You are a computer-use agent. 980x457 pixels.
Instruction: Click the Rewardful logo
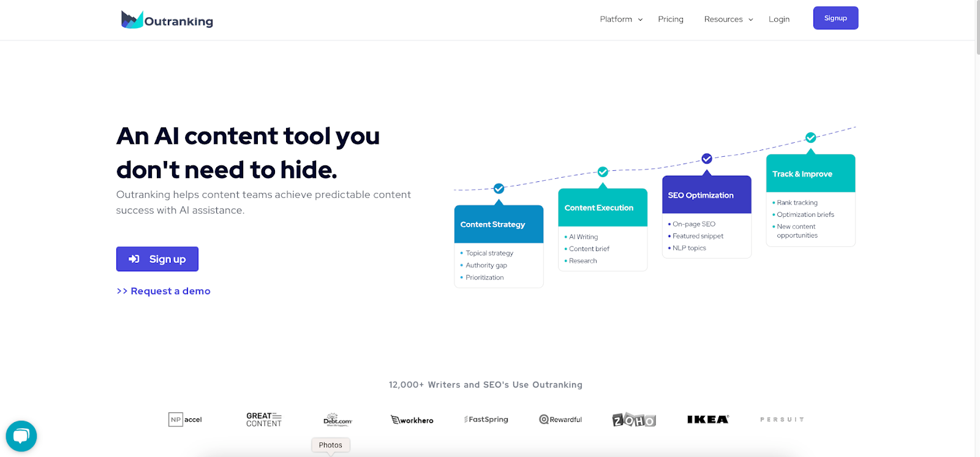[x=560, y=420]
